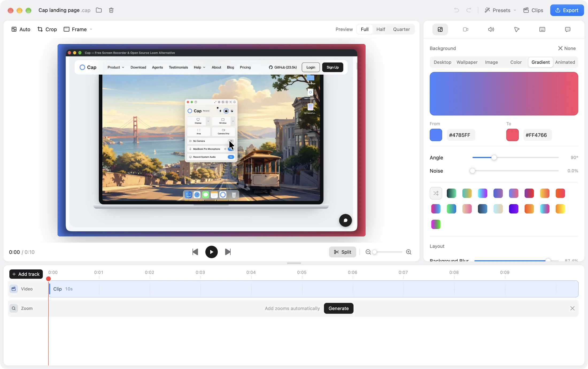Zoom out the timeline with minus magnifier

click(x=368, y=252)
